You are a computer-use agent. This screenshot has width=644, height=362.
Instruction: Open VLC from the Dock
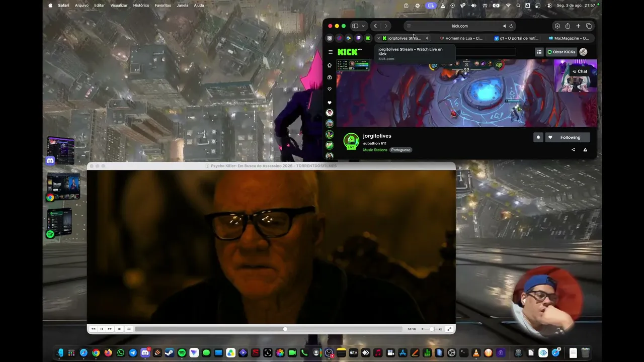tap(476, 353)
